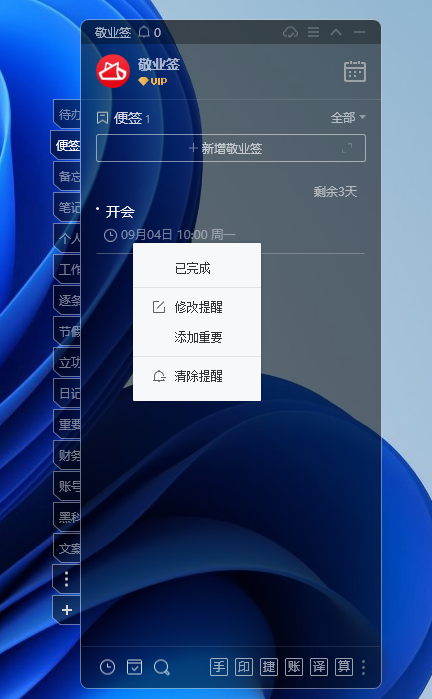Image resolution: width=432 pixels, height=699 pixels.
Task: Click the clock icon on 开会 reminder
Action: pos(110,235)
